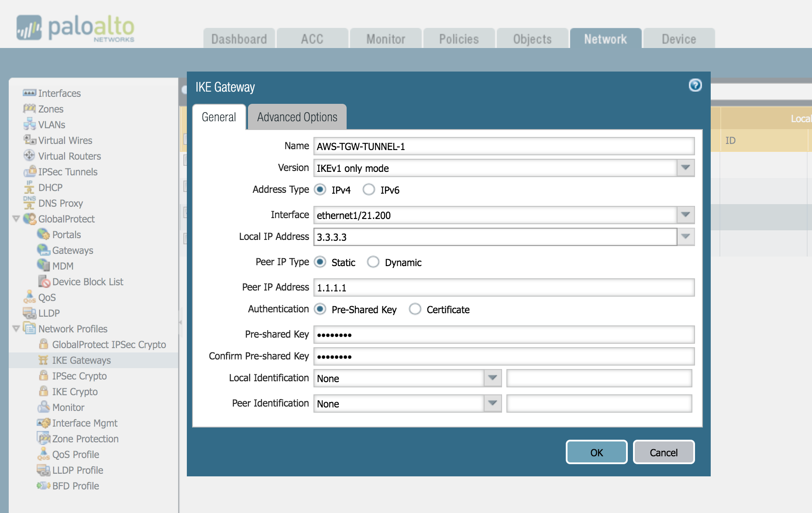Viewport: 812px width, 513px height.
Task: Click the GlobalProtect Gateways icon
Action: click(x=43, y=250)
